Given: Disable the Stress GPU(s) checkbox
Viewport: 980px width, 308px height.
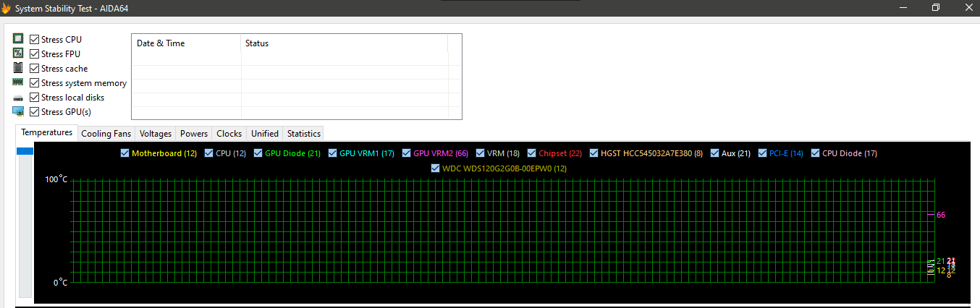Looking at the screenshot, I should 34,111.
